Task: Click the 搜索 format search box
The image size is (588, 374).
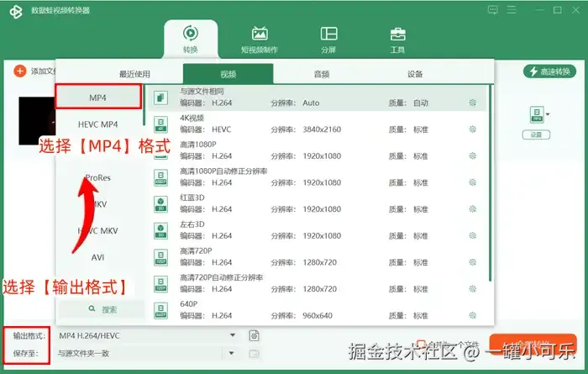Action: (x=102, y=309)
